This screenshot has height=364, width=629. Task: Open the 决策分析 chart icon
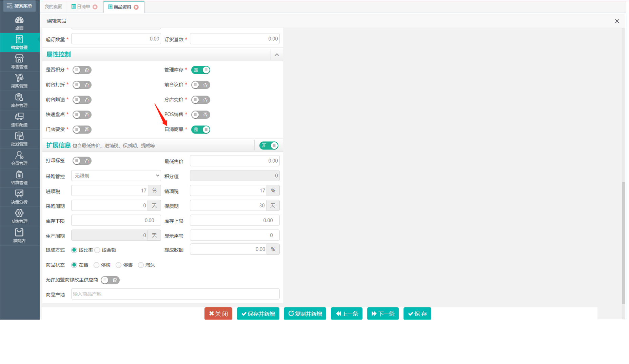click(x=19, y=197)
